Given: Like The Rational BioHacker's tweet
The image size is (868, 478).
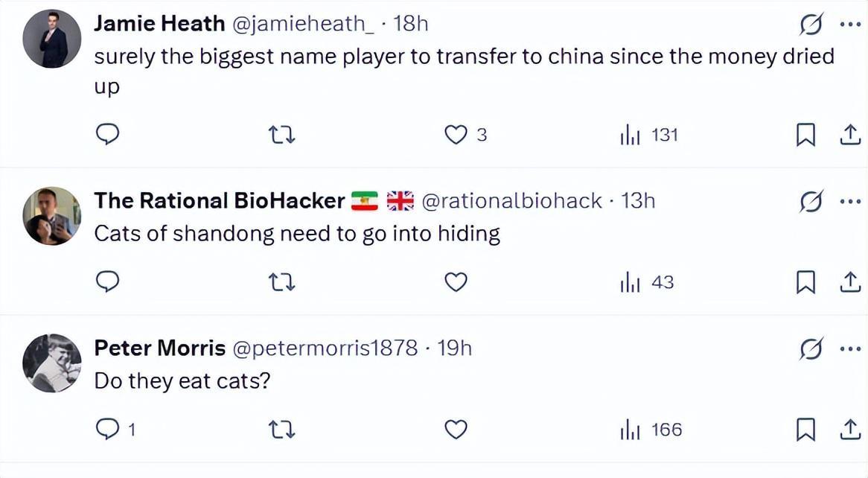Looking at the screenshot, I should 456,282.
